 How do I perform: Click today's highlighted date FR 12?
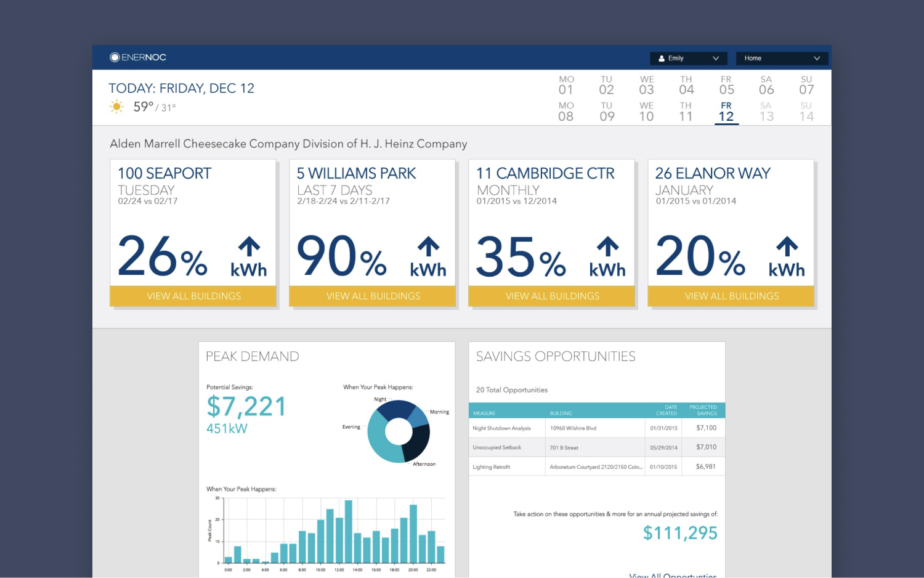[726, 111]
